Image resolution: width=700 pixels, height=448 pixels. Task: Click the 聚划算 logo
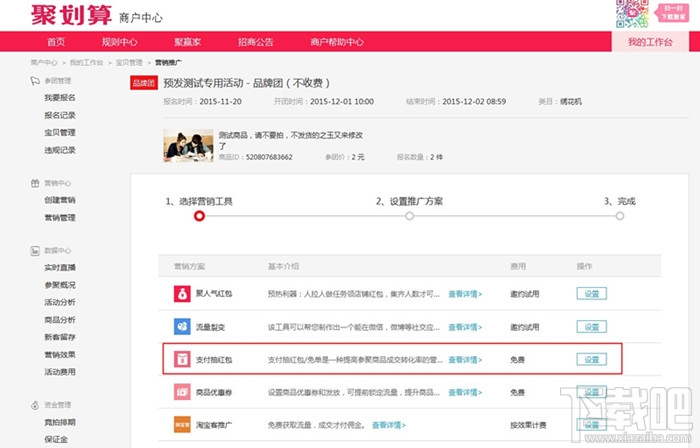71,15
